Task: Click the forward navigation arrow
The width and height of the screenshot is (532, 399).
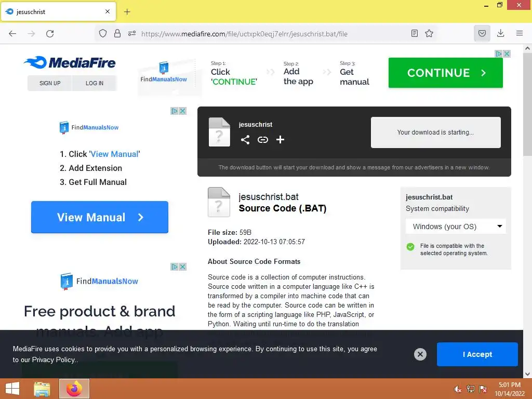Action: [x=31, y=34]
